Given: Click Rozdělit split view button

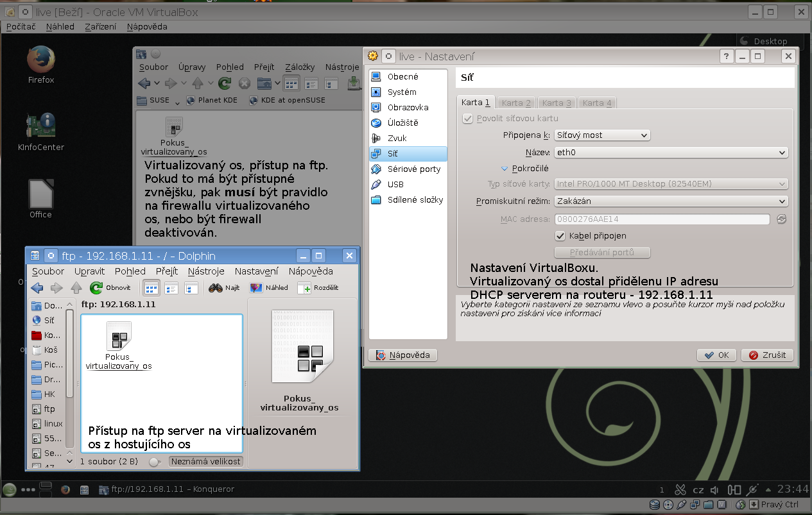Looking at the screenshot, I should 318,288.
